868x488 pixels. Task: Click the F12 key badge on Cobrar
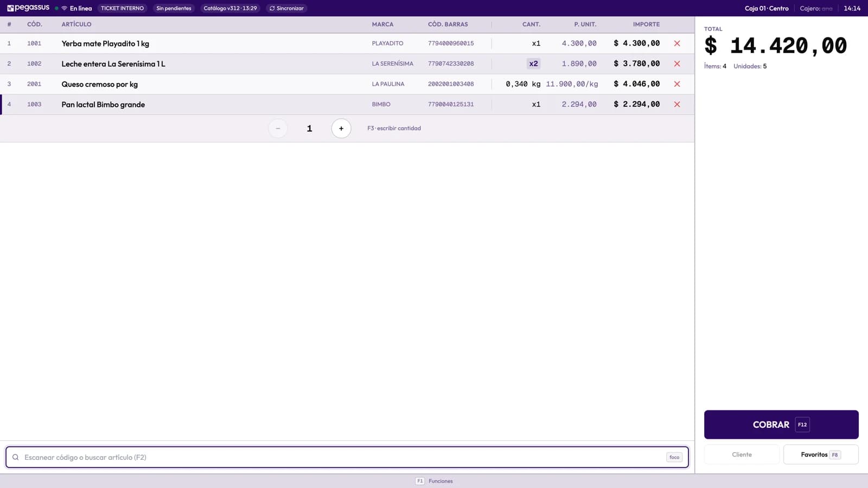tap(802, 425)
